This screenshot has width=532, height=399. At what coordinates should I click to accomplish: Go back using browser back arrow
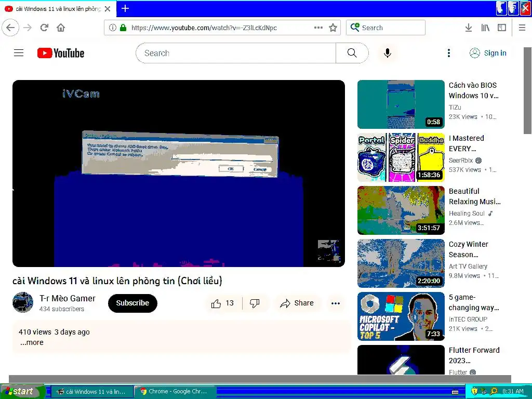click(x=10, y=28)
